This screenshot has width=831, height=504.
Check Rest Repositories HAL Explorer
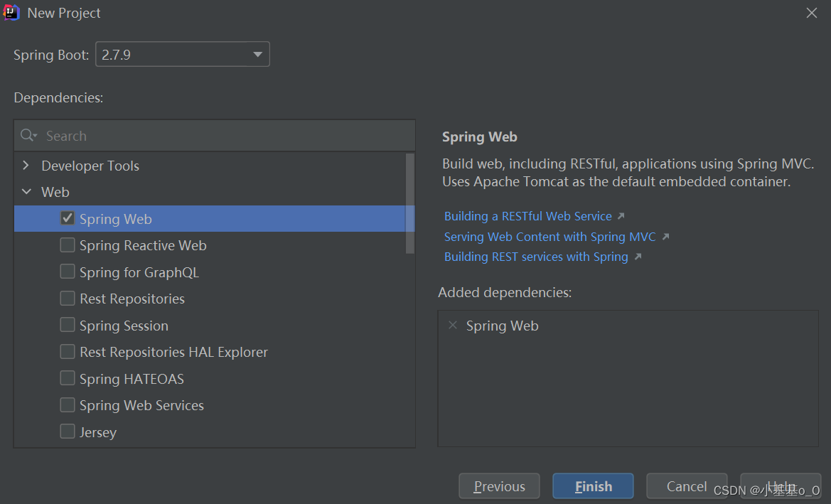[68, 351]
